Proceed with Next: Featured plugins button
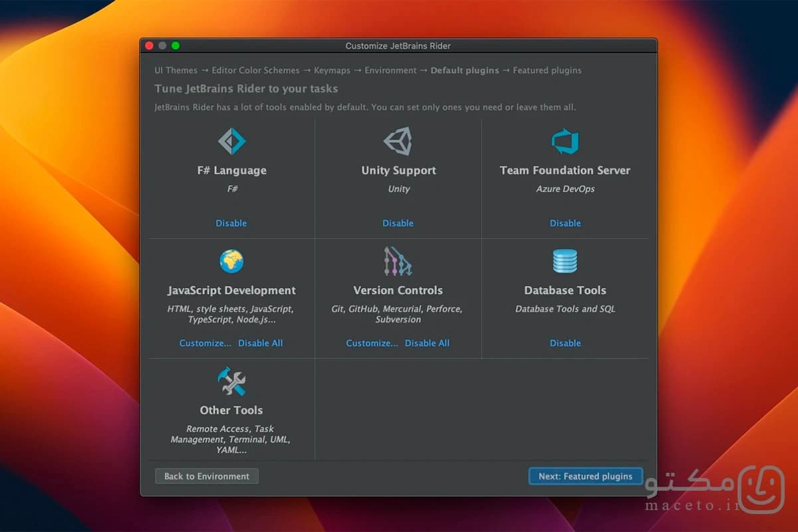This screenshot has height=532, width=798. click(x=586, y=476)
